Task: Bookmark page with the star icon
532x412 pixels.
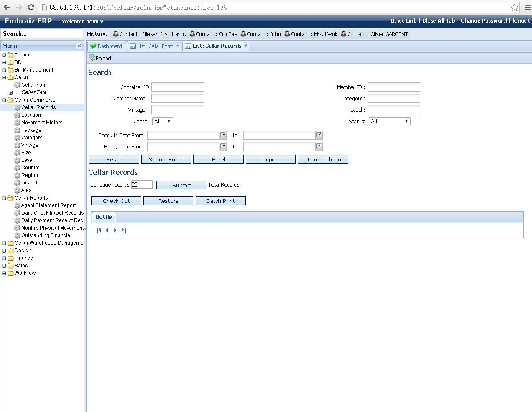Action: coord(514,8)
